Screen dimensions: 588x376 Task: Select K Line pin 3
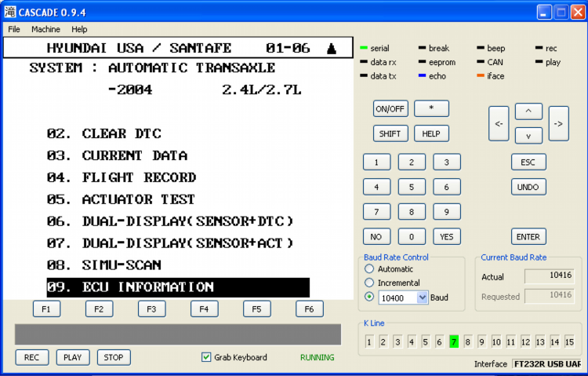[397, 341]
